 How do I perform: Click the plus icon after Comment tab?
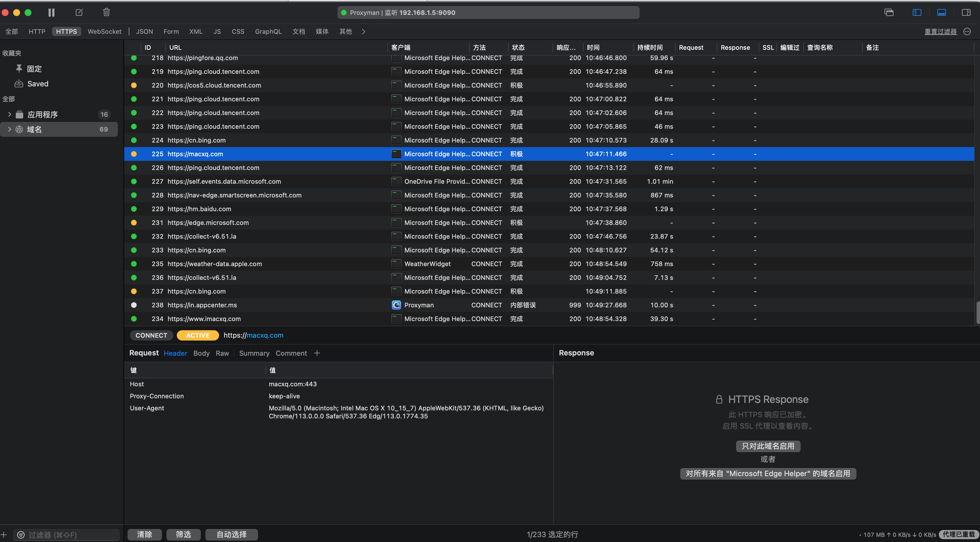pyautogui.click(x=317, y=353)
